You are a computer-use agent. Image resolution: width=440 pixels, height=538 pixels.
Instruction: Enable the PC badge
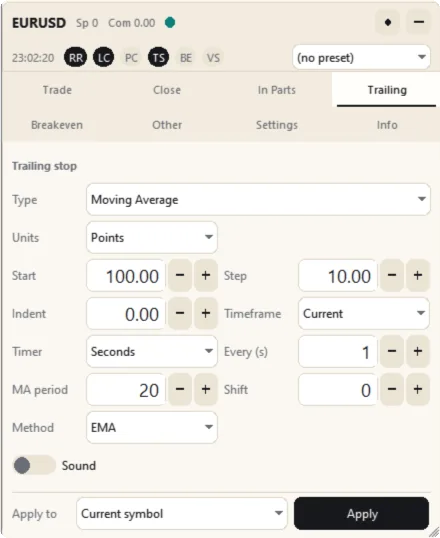point(131,57)
